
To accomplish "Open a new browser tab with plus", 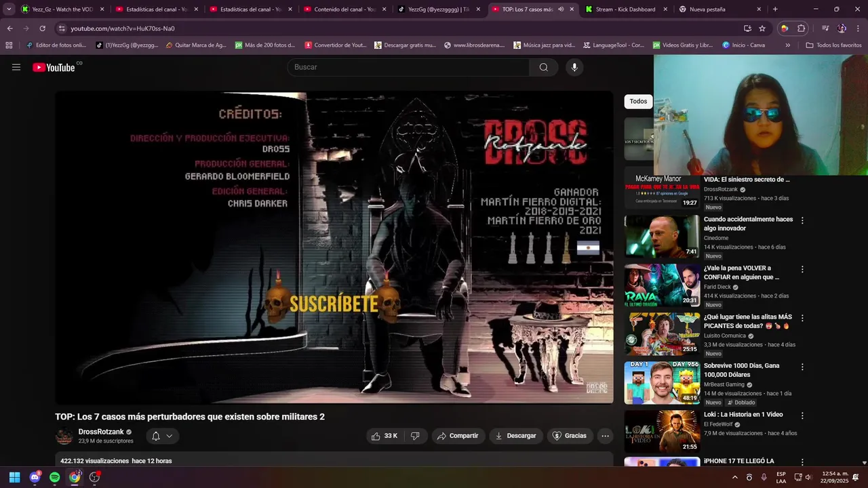I will click(x=775, y=9).
